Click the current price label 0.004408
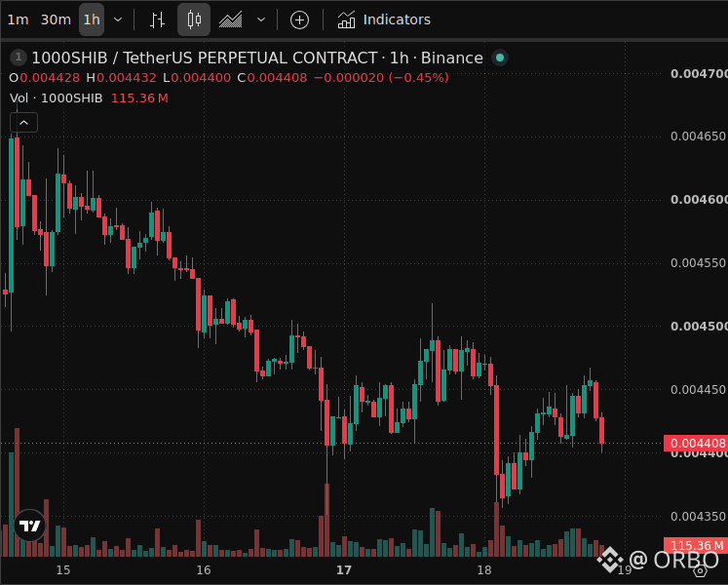Screen dimensions: 728x585 696,443
